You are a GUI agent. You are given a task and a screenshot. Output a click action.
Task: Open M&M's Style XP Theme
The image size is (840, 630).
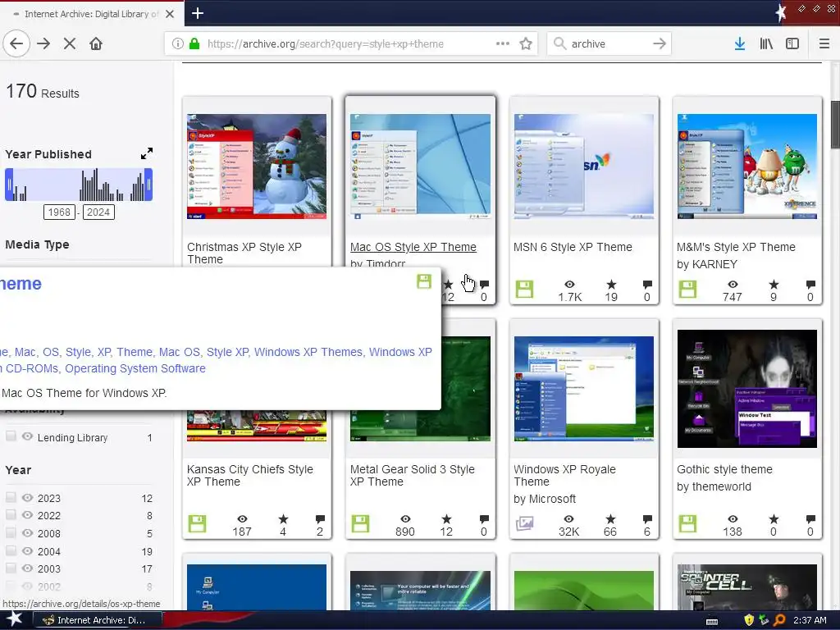point(736,247)
